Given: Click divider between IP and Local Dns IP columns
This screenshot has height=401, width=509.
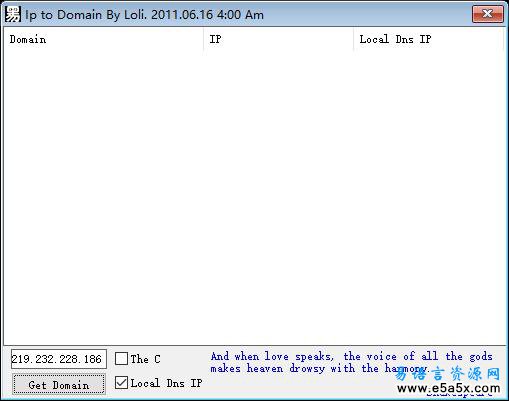Looking at the screenshot, I should (x=353, y=39).
